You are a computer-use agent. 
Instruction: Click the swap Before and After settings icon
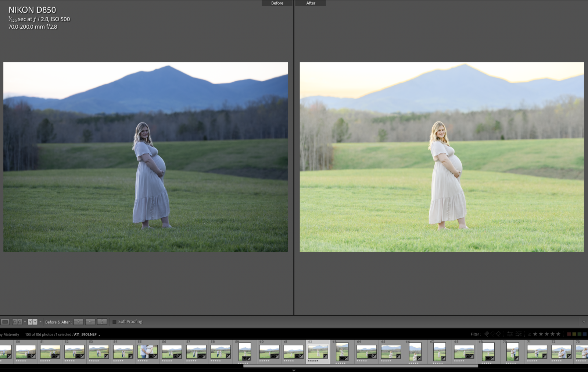coord(102,322)
